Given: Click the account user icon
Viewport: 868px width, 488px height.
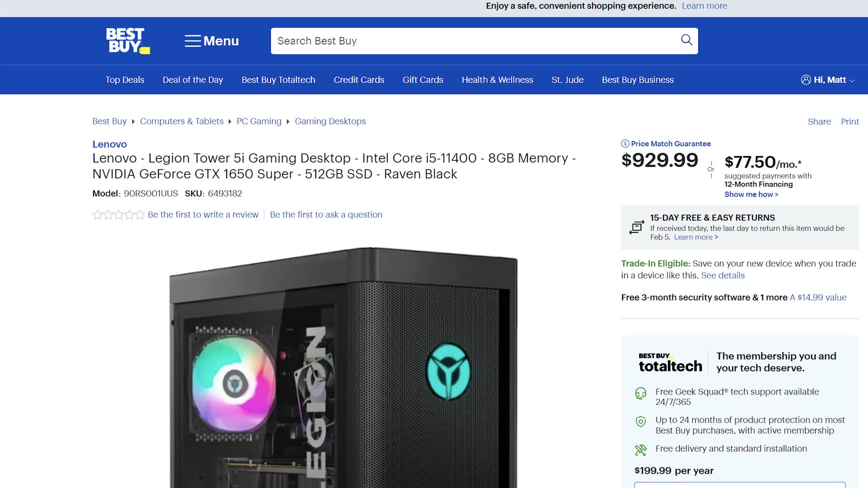Looking at the screenshot, I should [806, 80].
